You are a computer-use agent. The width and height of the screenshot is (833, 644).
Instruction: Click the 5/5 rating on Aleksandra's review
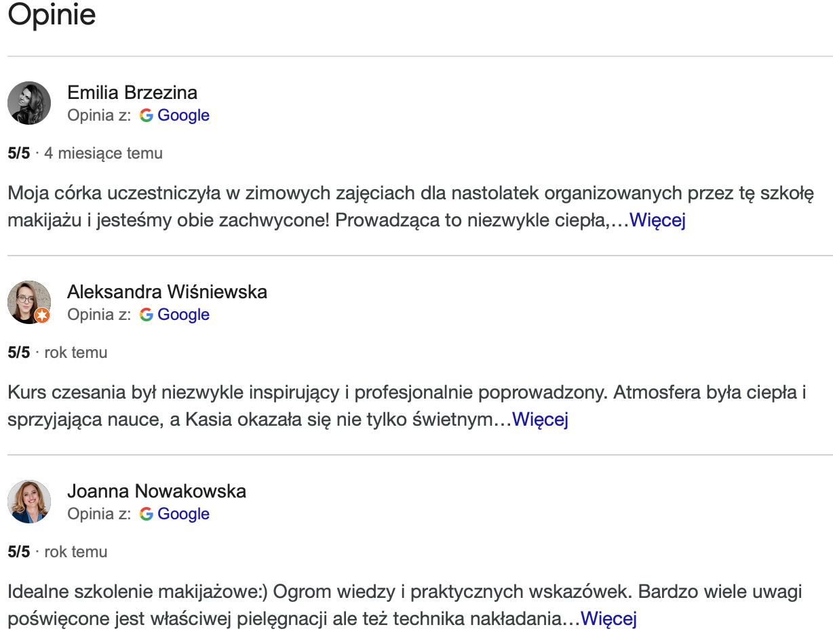point(19,353)
